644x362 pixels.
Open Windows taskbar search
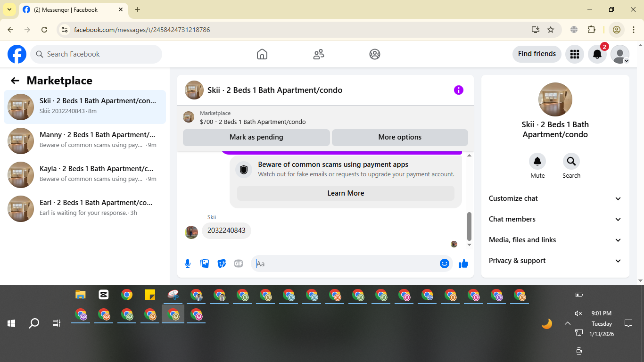point(34,323)
